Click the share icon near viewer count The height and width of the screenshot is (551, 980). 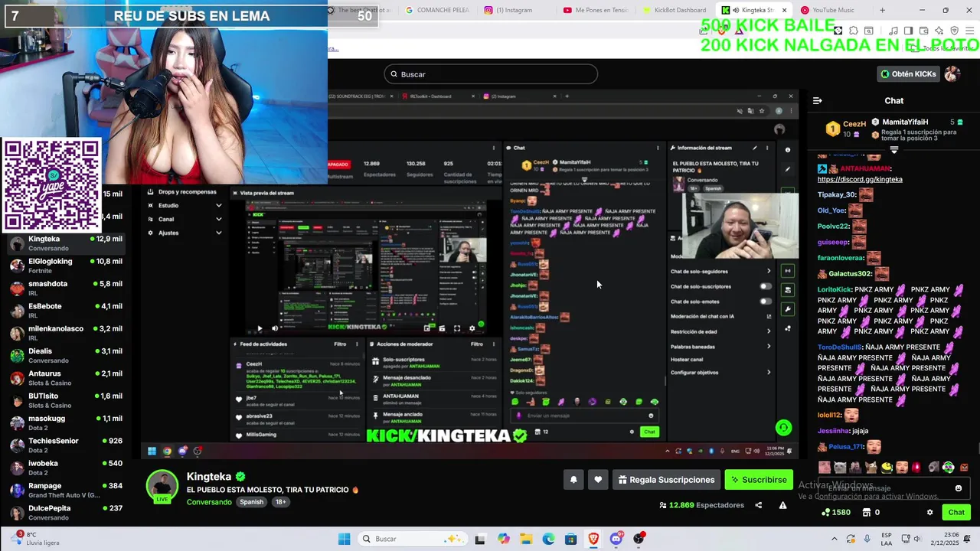click(759, 505)
